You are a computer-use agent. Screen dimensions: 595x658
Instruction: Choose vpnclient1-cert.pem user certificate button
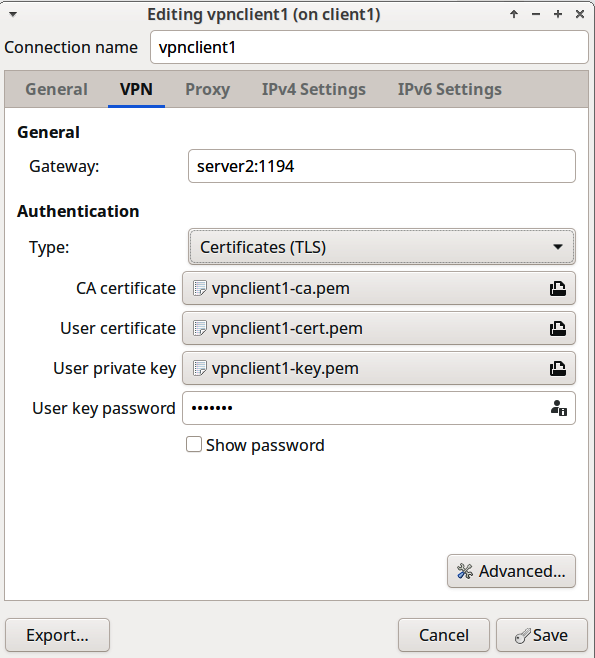378,328
